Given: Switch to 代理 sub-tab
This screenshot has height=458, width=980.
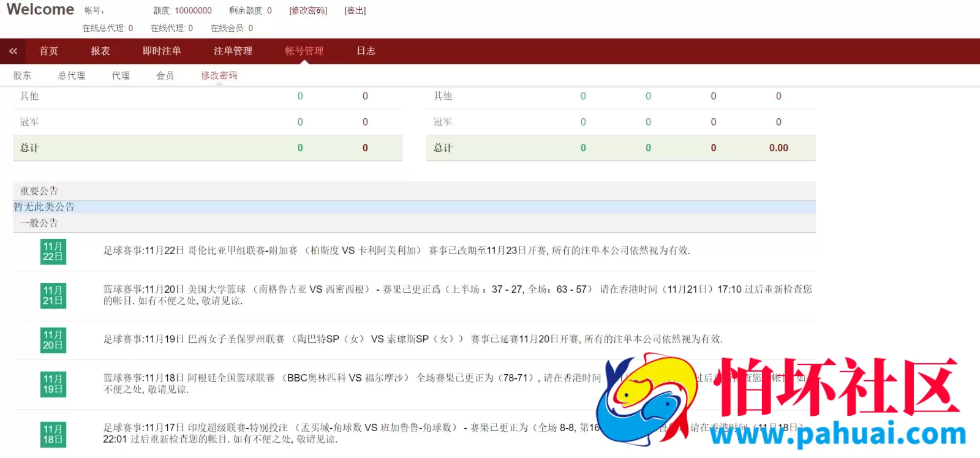Looking at the screenshot, I should click(121, 75).
